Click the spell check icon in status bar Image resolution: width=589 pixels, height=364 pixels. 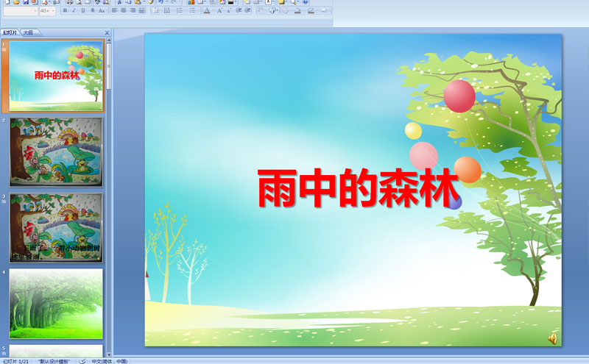click(82, 361)
